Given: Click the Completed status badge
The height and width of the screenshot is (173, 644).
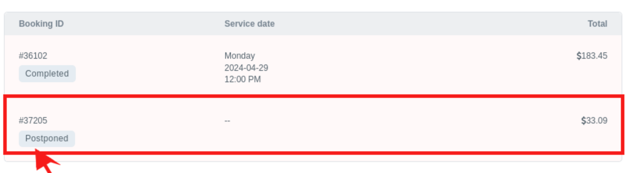Looking at the screenshot, I should pyautogui.click(x=47, y=74).
